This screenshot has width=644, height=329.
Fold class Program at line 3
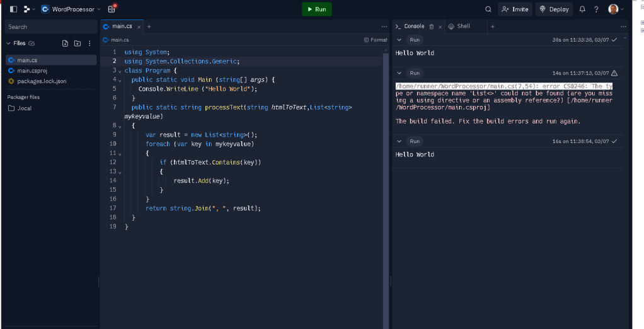pyautogui.click(x=120, y=71)
